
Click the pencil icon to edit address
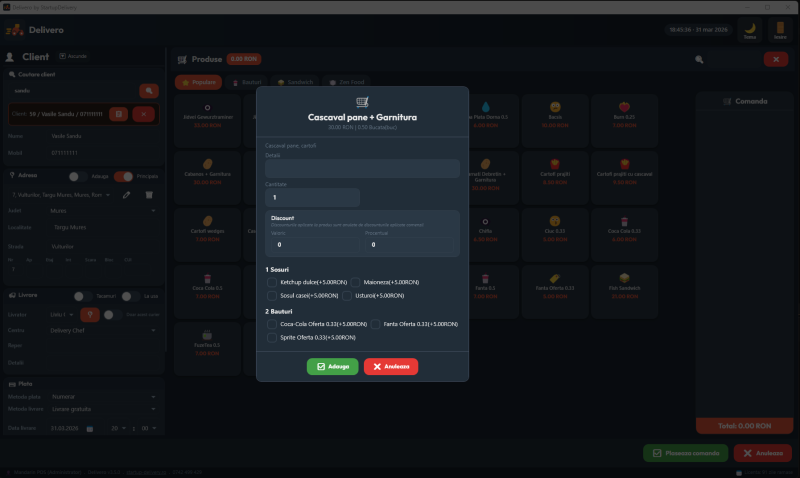pyautogui.click(x=126, y=194)
